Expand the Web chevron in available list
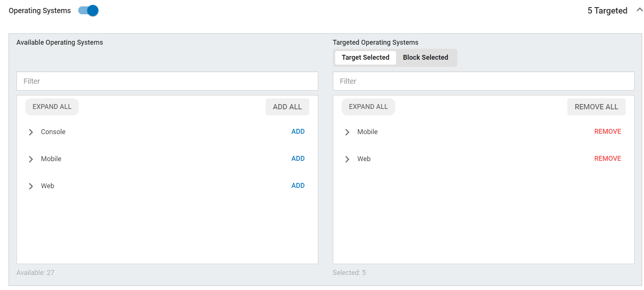Screen dimensions: 644x290 click(31, 186)
